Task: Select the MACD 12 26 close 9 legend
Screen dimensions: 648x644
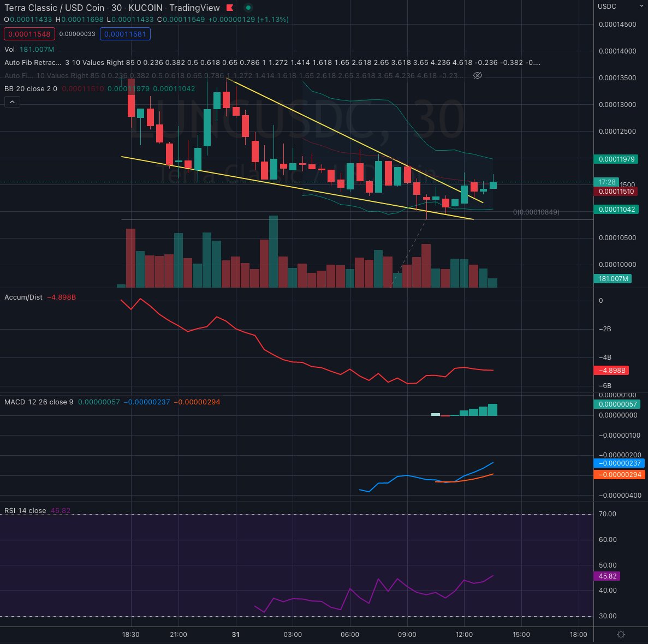Action: coord(35,402)
